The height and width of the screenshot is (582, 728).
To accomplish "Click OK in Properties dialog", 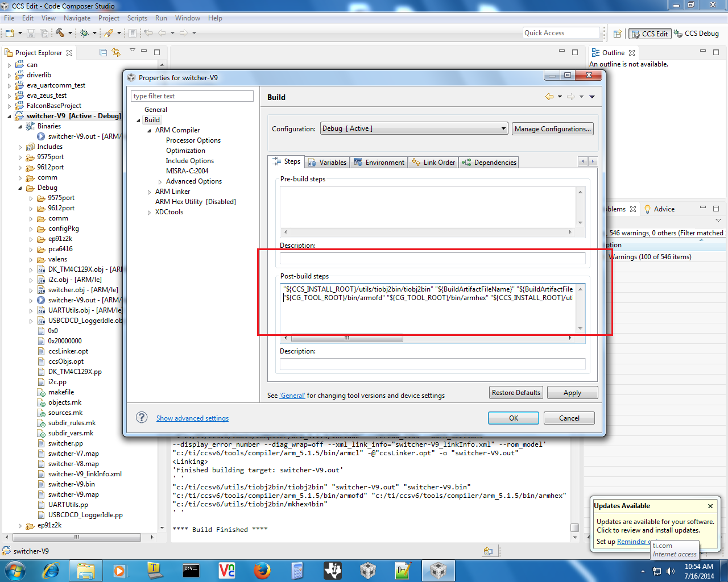I will [x=514, y=418].
